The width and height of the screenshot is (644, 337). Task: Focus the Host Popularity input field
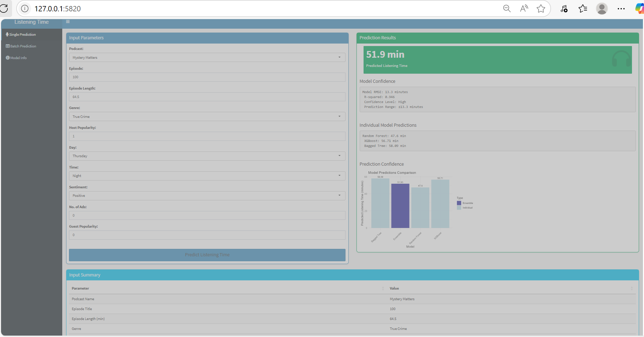click(x=207, y=136)
